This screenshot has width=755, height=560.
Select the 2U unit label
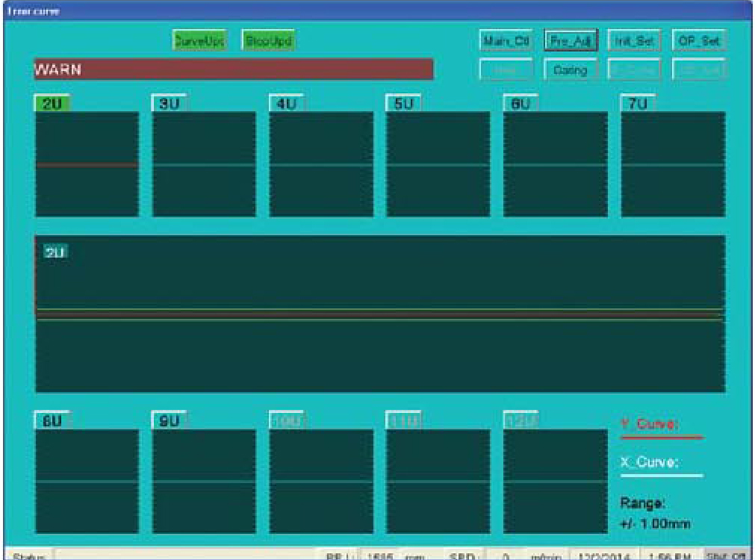coord(52,105)
